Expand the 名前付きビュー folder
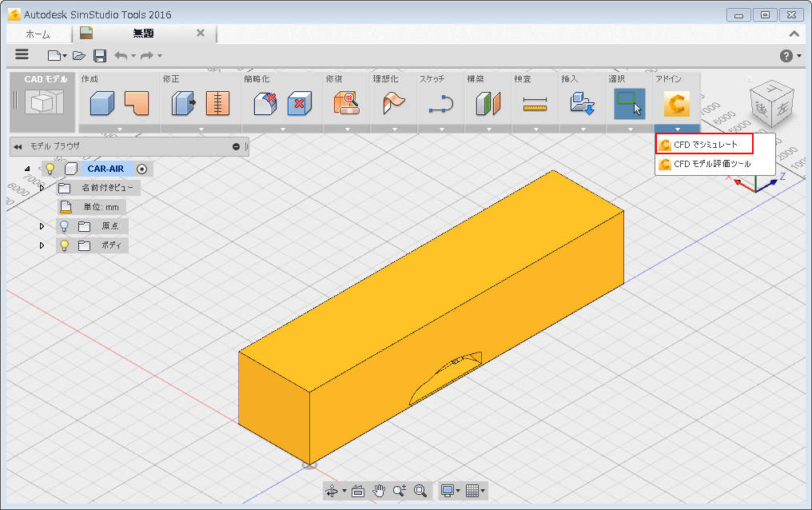The height and width of the screenshot is (510, 812). click(x=42, y=188)
